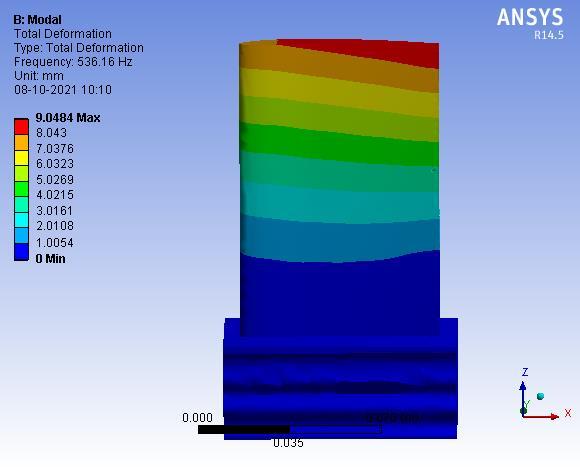This screenshot has height=467, width=580.
Task: Click the 5.0269 legend value
Action: (55, 180)
